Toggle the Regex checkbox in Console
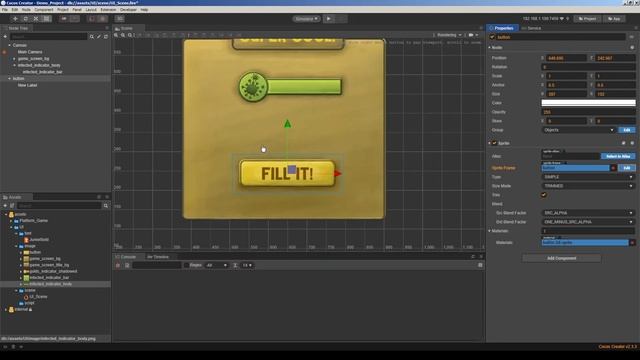 [187, 265]
